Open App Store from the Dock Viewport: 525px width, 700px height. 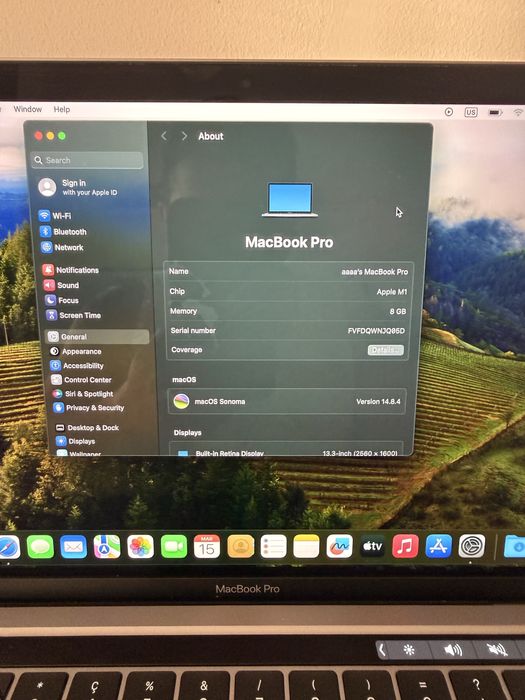[x=438, y=546]
